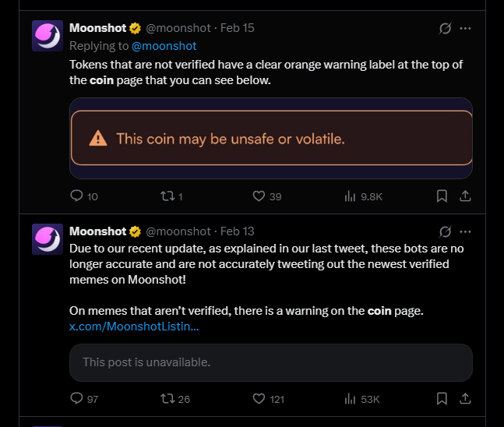Screen dimensions: 504x427
Task: Open the @moonshot replying-to link
Action: pos(164,46)
